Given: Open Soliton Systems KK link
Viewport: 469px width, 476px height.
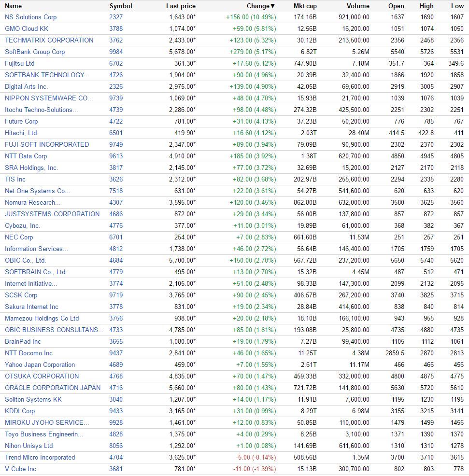Looking at the screenshot, I should [x=33, y=400].
